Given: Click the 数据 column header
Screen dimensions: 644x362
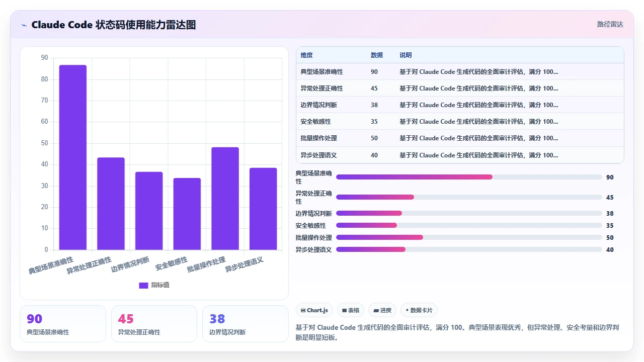Looking at the screenshot, I should pyautogui.click(x=376, y=55).
